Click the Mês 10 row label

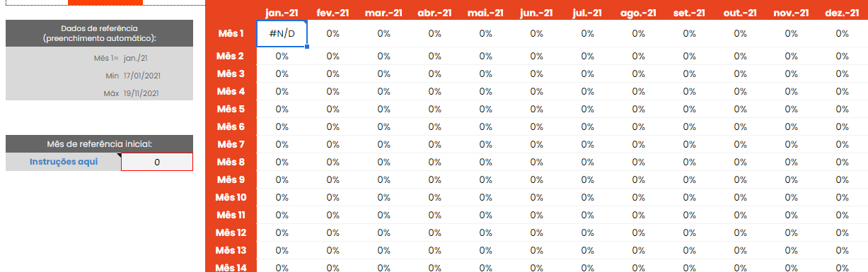(x=231, y=197)
